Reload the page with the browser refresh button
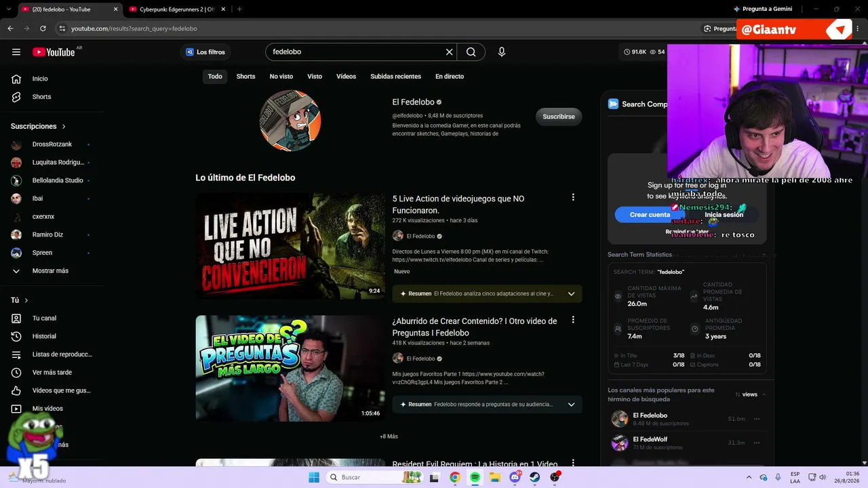The height and width of the screenshot is (488, 868). coord(43,28)
